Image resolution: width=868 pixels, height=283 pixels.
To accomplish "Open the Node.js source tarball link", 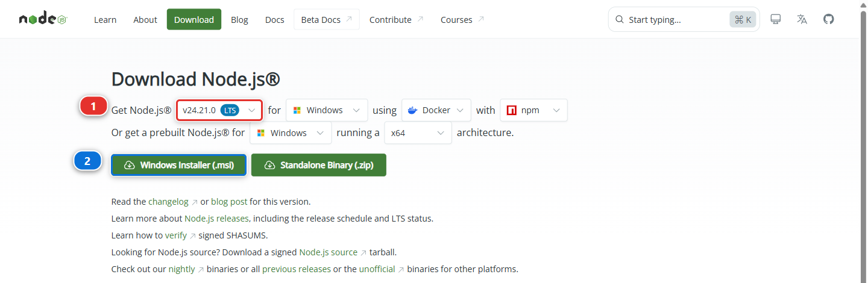I will [x=333, y=252].
